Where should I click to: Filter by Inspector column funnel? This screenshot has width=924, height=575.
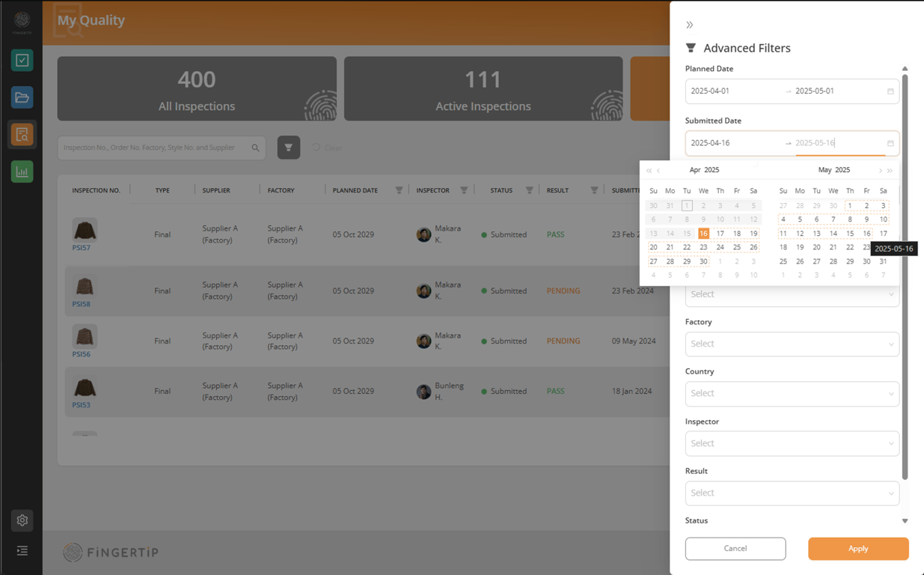(x=464, y=190)
